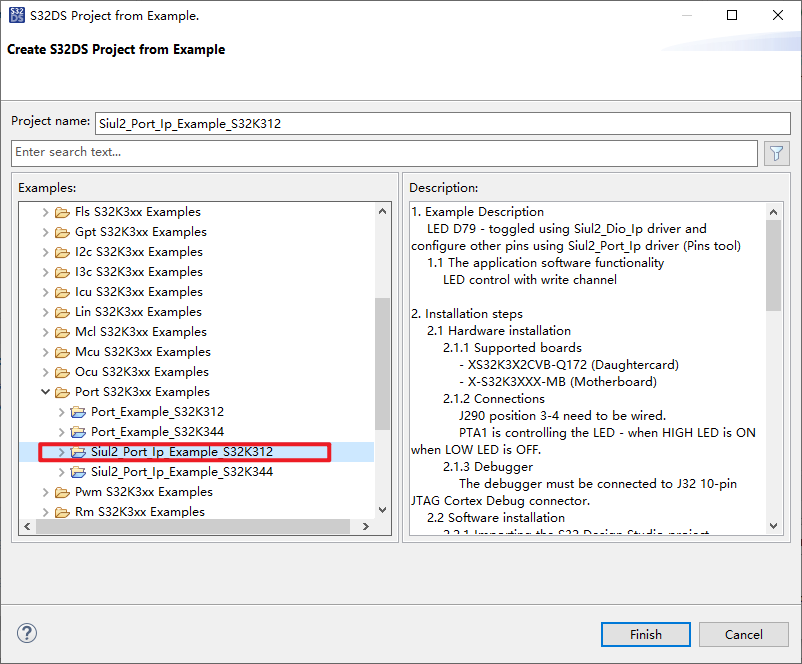This screenshot has height=664, width=802.
Task: Click the Port S32K3xx Examples folder icon
Action: (62, 392)
